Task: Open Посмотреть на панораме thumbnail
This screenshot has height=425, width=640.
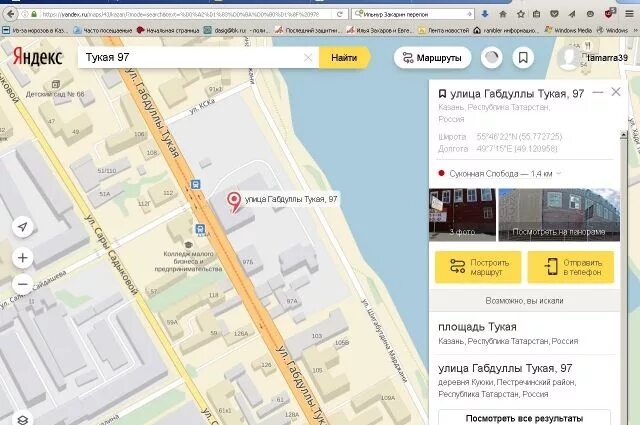Action: pos(559,215)
